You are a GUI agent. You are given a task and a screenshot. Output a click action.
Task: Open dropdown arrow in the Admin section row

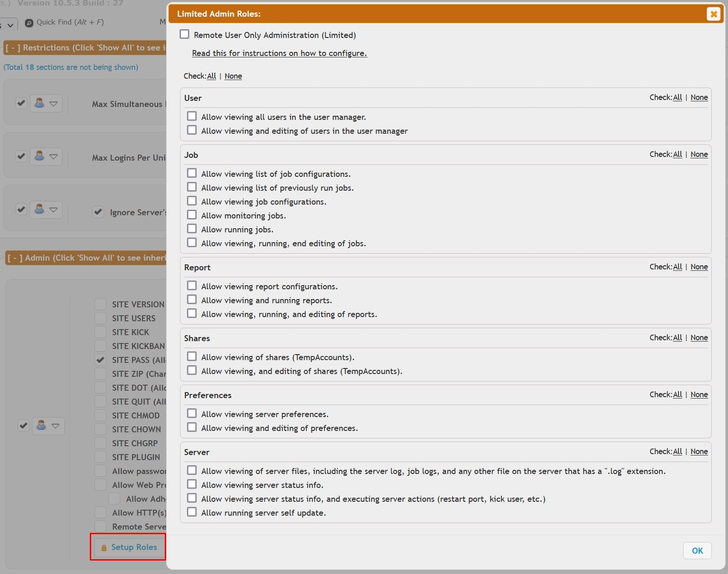click(56, 426)
